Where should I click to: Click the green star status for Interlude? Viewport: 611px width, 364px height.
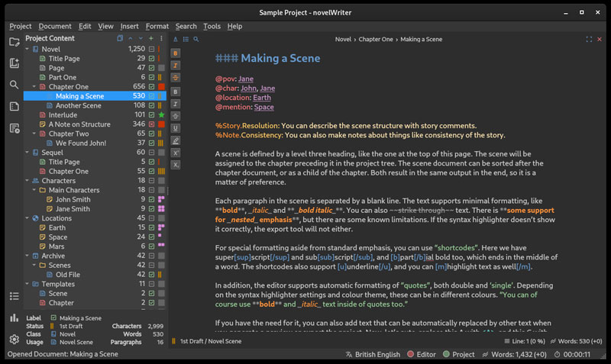[161, 114]
